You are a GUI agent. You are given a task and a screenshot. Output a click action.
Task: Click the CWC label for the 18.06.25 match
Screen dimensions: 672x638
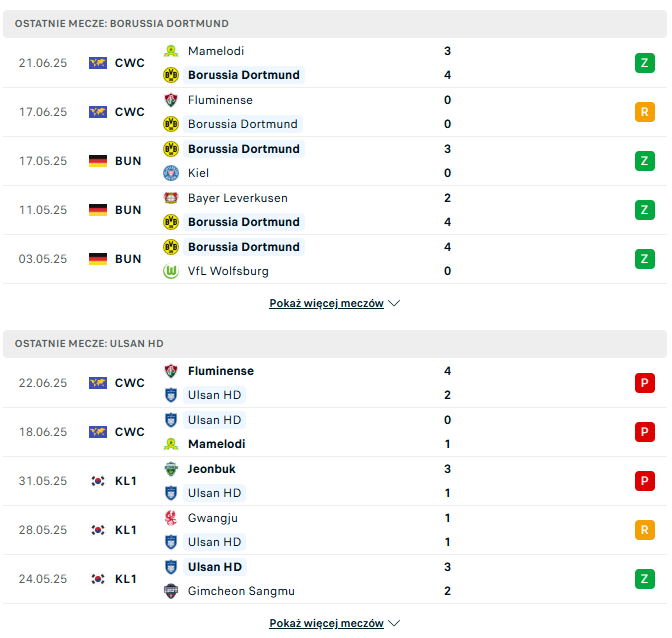pyautogui.click(x=130, y=432)
